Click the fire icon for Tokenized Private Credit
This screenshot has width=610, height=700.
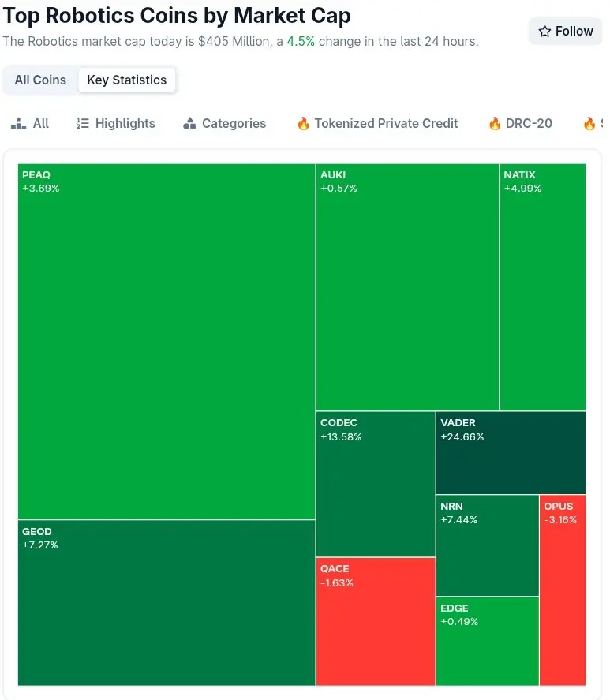(x=303, y=124)
